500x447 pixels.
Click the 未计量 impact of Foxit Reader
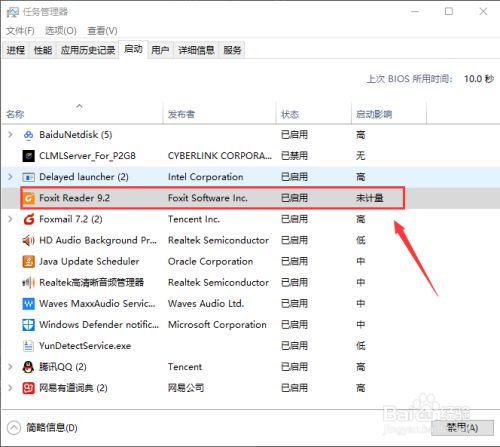[x=369, y=198]
